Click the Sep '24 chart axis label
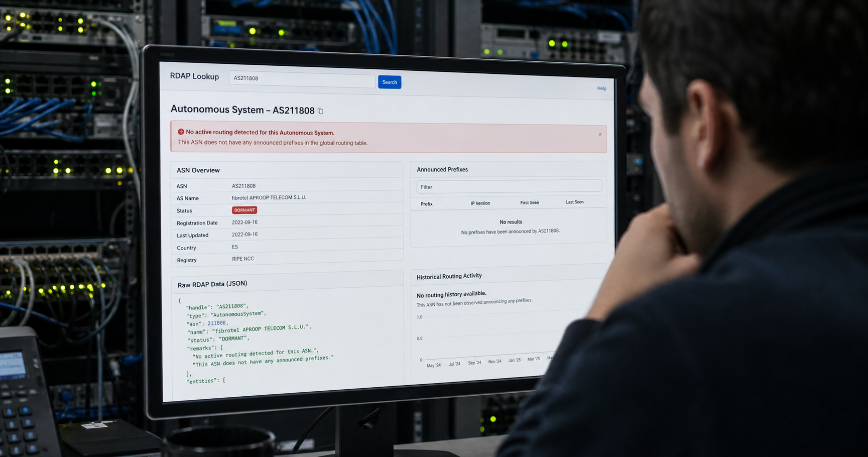Image resolution: width=868 pixels, height=457 pixels. (474, 363)
